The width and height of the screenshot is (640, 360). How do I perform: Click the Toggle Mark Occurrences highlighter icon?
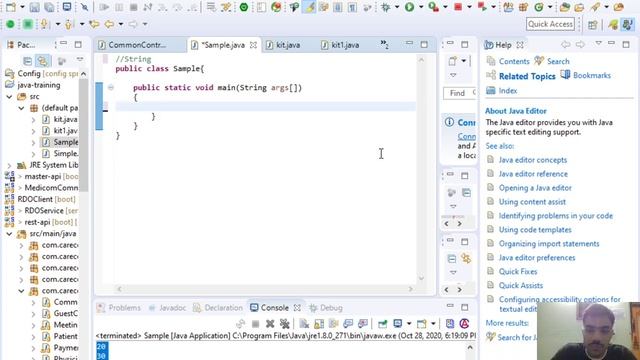coord(309,7)
